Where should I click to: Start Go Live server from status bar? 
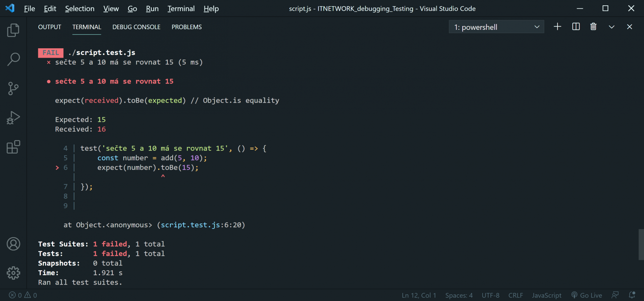pos(587,295)
